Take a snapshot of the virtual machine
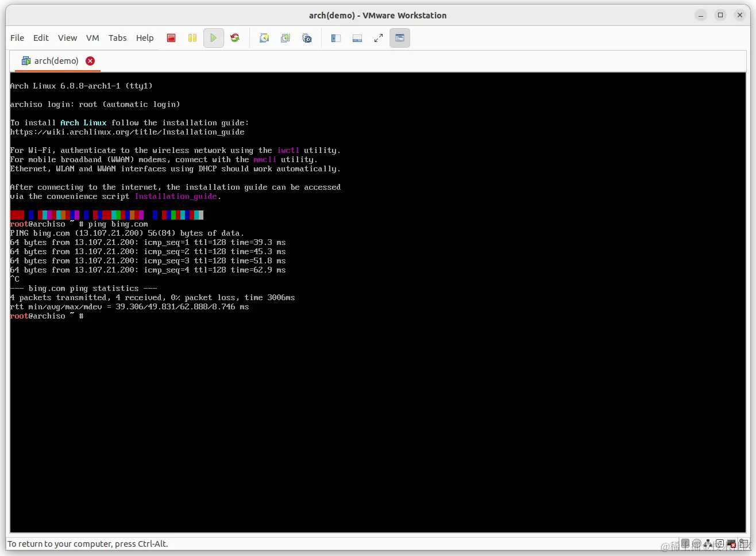756x556 pixels. pyautogui.click(x=264, y=38)
